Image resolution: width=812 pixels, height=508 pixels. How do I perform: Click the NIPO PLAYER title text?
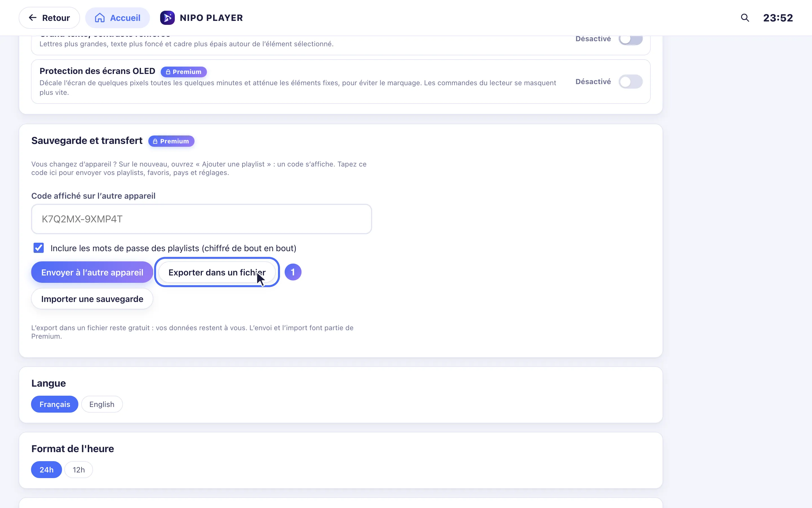coord(211,18)
